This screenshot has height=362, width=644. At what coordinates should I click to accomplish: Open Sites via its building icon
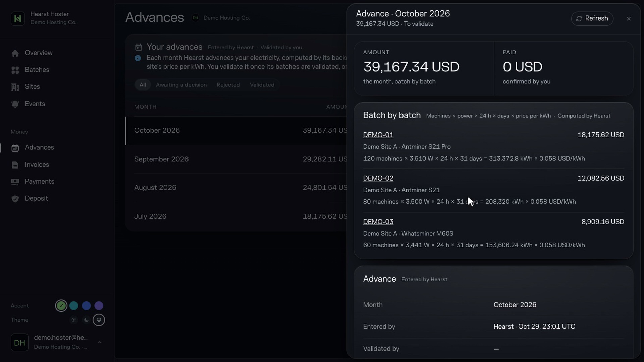[15, 87]
